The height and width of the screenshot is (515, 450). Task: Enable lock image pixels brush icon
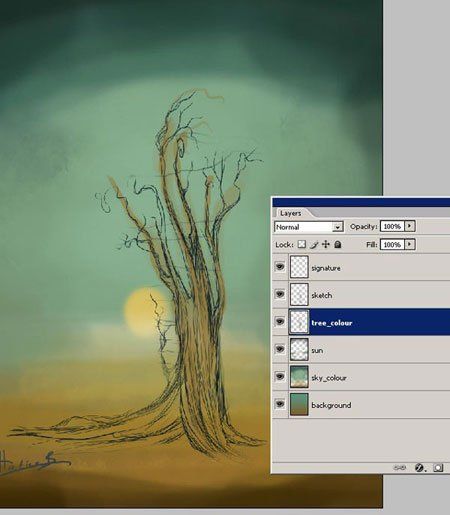click(x=314, y=245)
